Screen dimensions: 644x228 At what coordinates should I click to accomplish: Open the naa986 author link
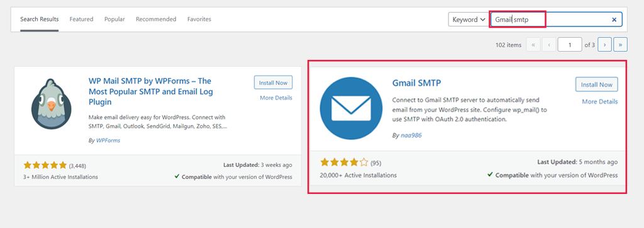411,135
